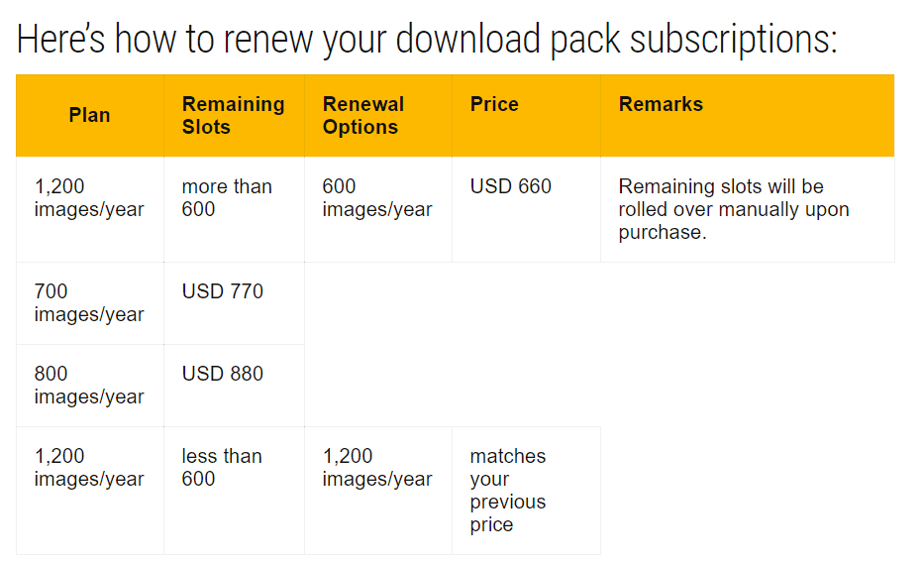Screen dimensions: 924x564
Task: Click '1,200 images/year' plan beside 'more than 600'
Action: tap(89, 197)
